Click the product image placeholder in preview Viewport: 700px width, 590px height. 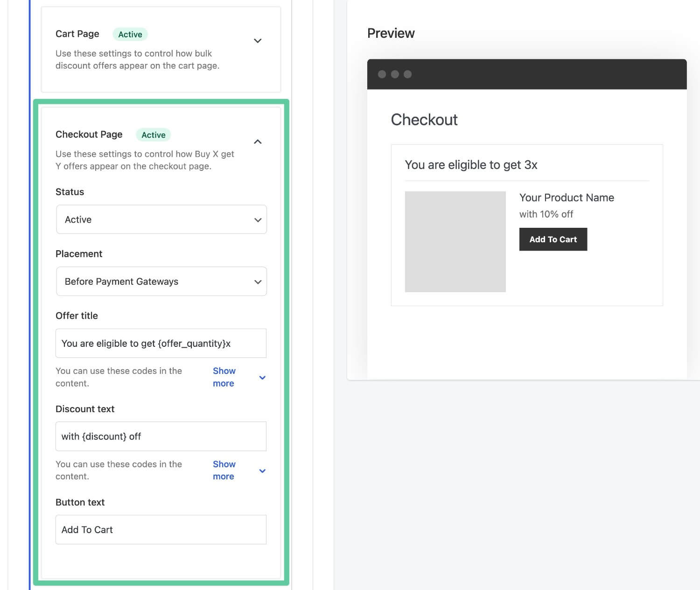pos(455,242)
